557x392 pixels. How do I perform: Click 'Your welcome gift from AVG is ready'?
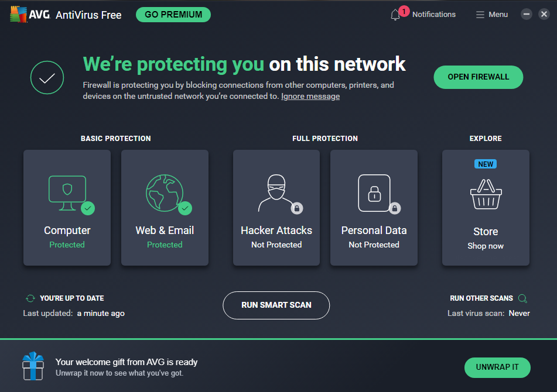(x=127, y=362)
